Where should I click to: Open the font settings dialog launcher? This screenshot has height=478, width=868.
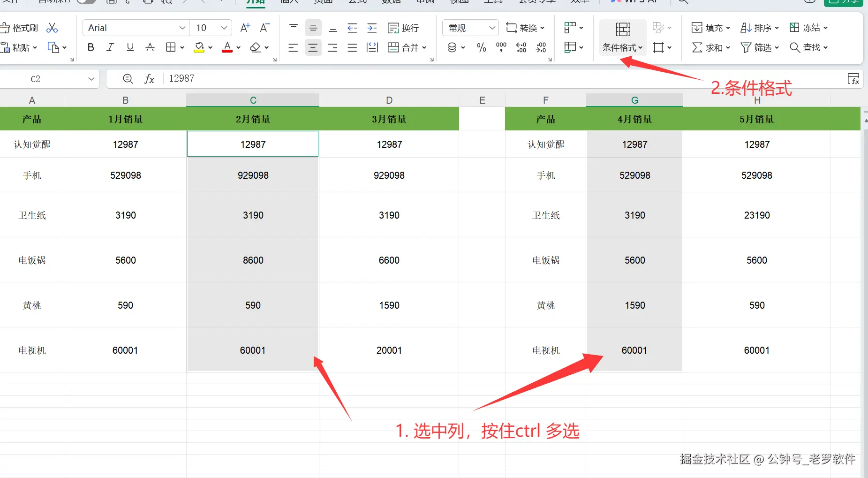click(x=275, y=60)
